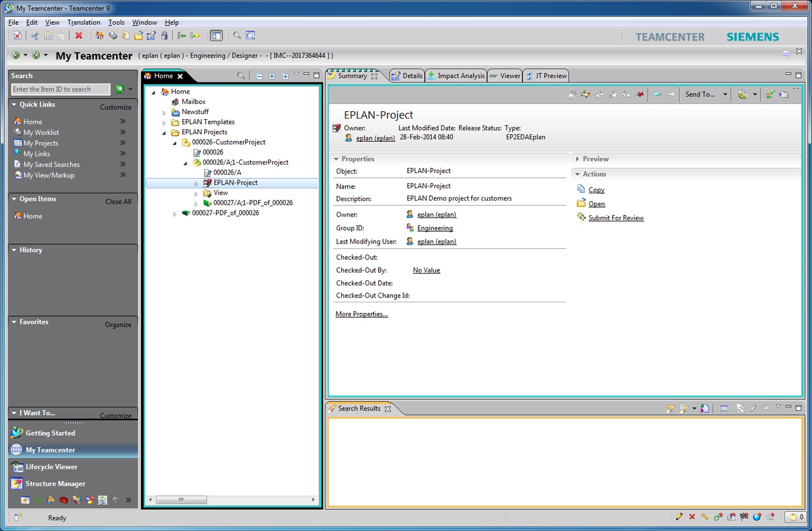Open My Saved Searches quick link
The height and width of the screenshot is (531, 812).
[x=51, y=165]
